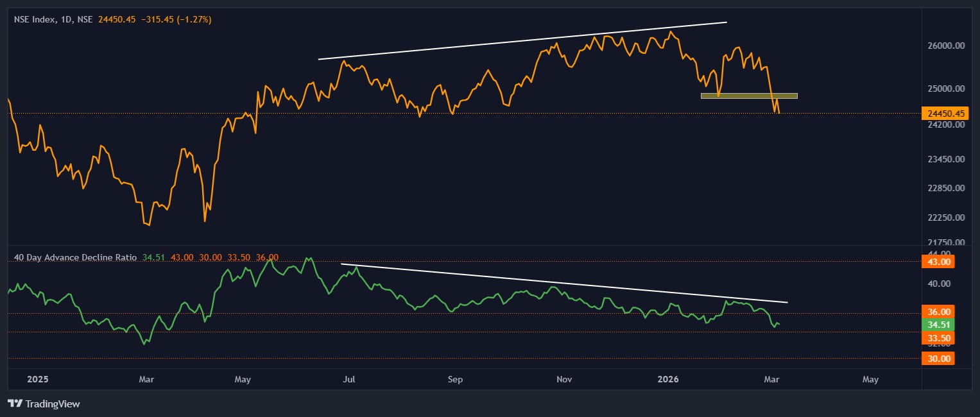Click the Jul label on time axis

point(349,379)
